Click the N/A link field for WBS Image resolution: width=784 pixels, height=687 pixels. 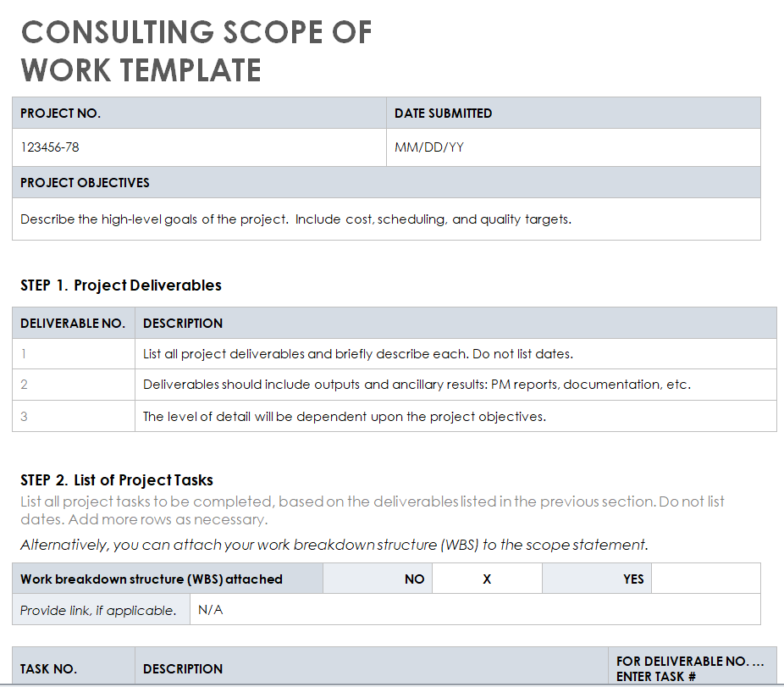[474, 610]
